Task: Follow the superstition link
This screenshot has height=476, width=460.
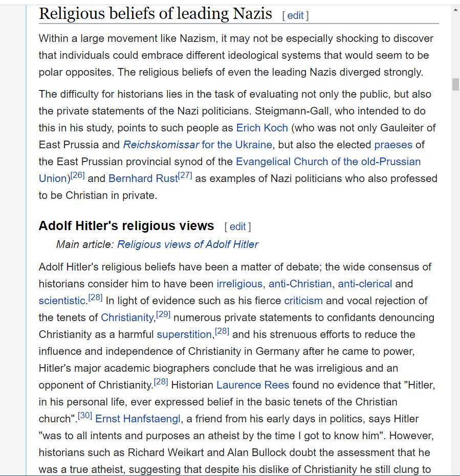Action: 184,334
